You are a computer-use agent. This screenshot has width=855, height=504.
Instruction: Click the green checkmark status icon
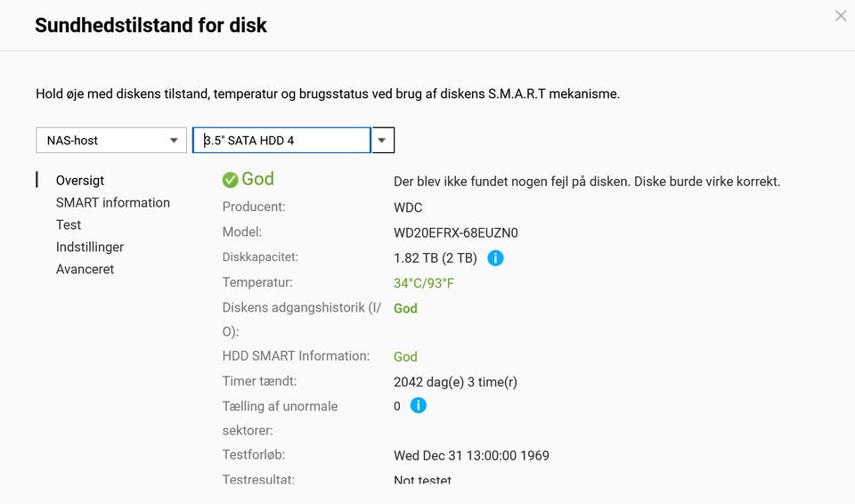[x=230, y=180]
